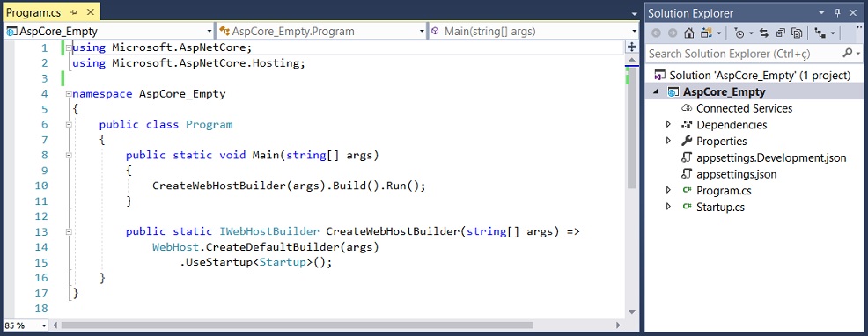The width and height of the screenshot is (868, 336).
Task: Expand the Startup.cs tree node
Action: [669, 207]
